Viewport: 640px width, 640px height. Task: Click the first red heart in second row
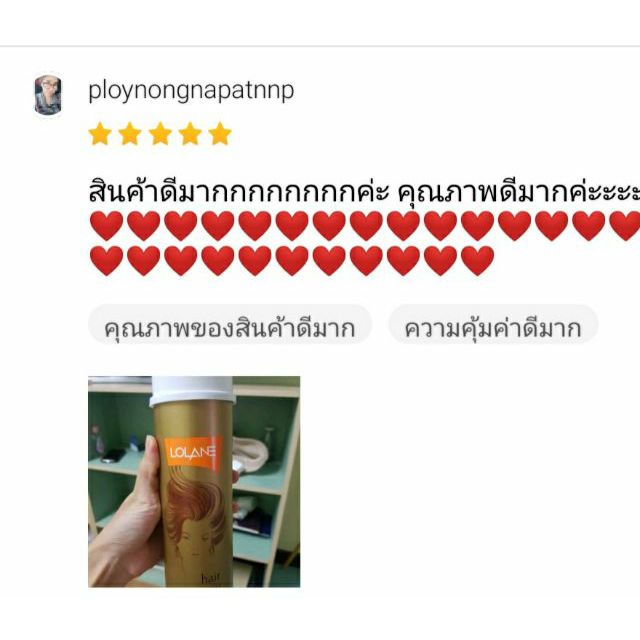pyautogui.click(x=106, y=261)
